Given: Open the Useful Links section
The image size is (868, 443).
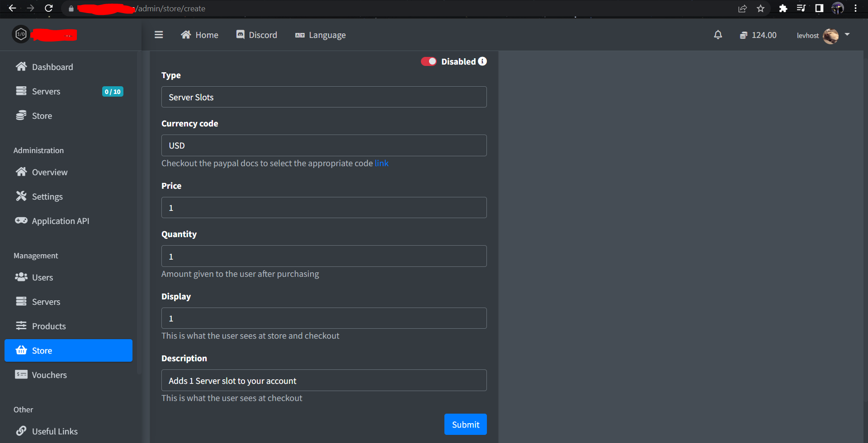Looking at the screenshot, I should tap(55, 431).
